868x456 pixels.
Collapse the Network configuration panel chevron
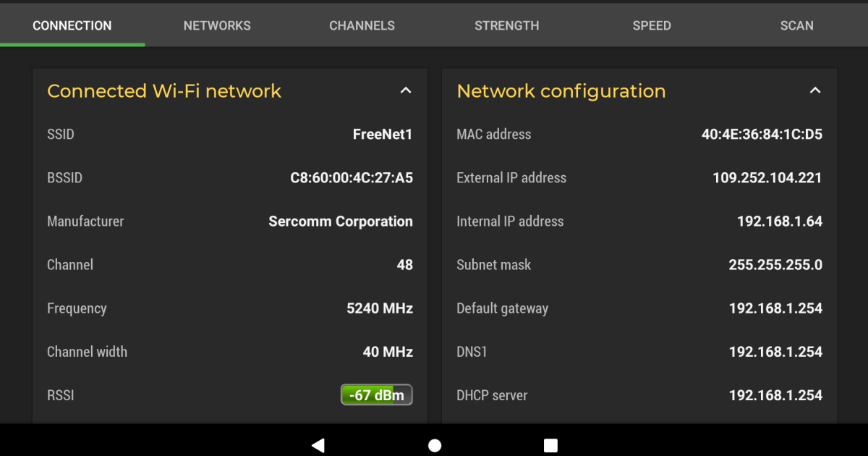tap(815, 90)
